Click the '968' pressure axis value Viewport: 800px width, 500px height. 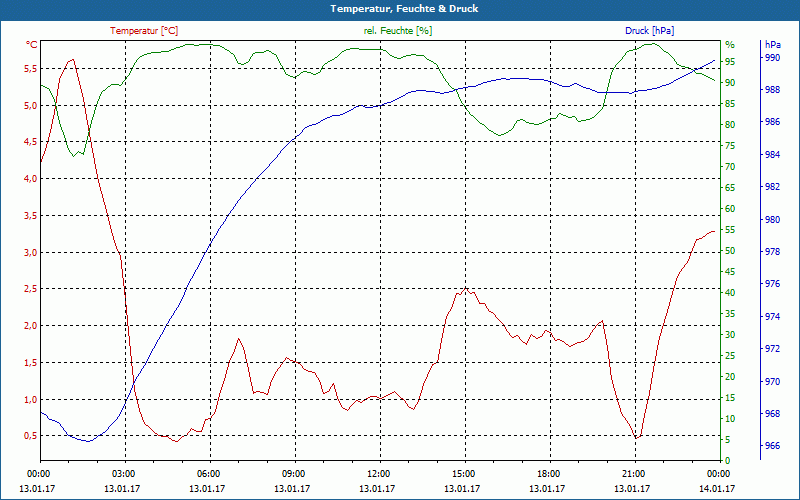(x=772, y=414)
